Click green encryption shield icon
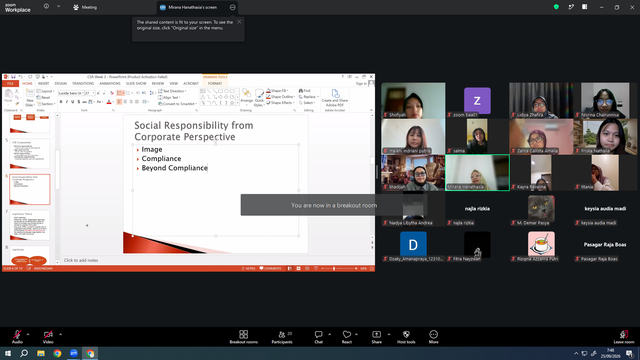Image resolution: width=640 pixels, height=360 pixels. click(x=556, y=7)
